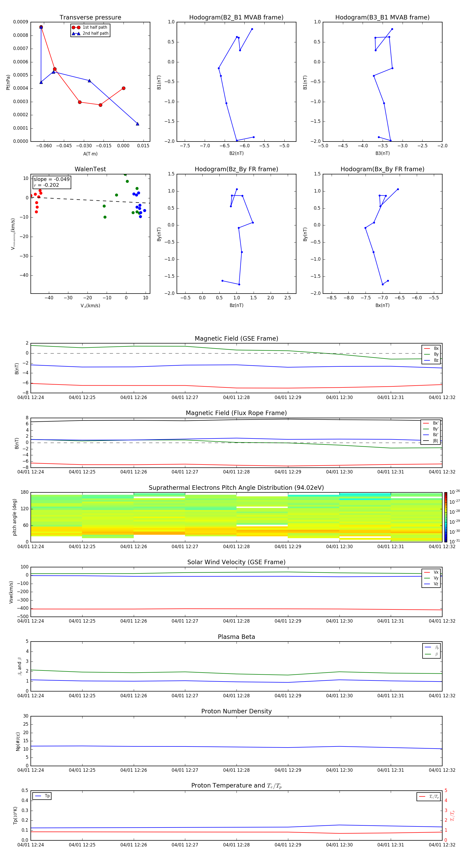Click the 'Magnetic Field (Flux Rope Frame)' title
This screenshot has height=868, width=473.
(x=236, y=413)
